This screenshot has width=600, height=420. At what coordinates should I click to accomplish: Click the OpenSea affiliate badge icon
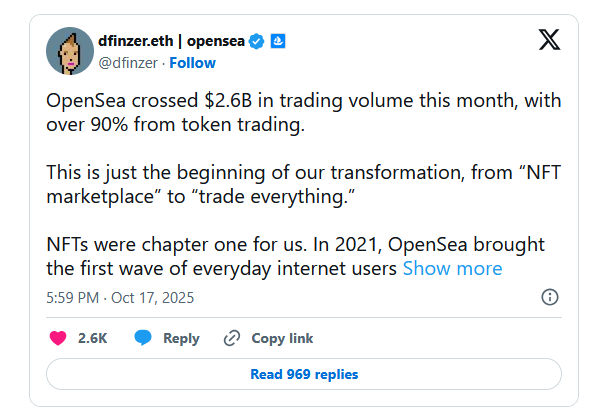click(279, 41)
